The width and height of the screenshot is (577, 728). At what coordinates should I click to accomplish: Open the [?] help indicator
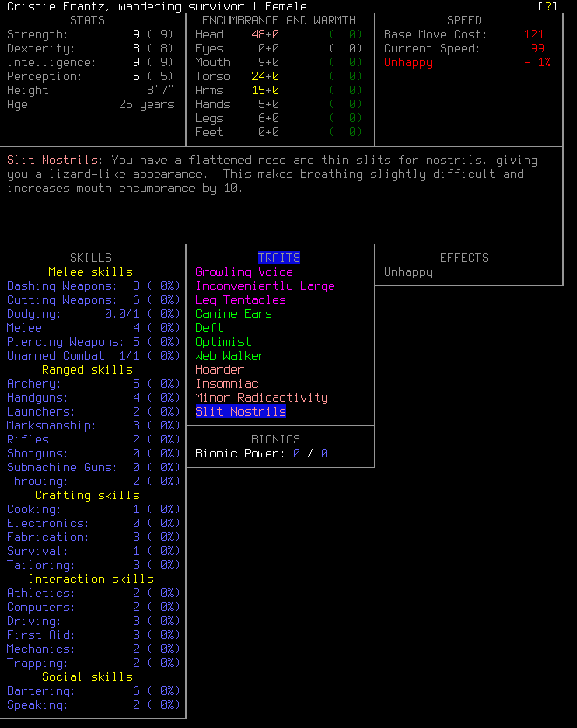tap(547, 6)
